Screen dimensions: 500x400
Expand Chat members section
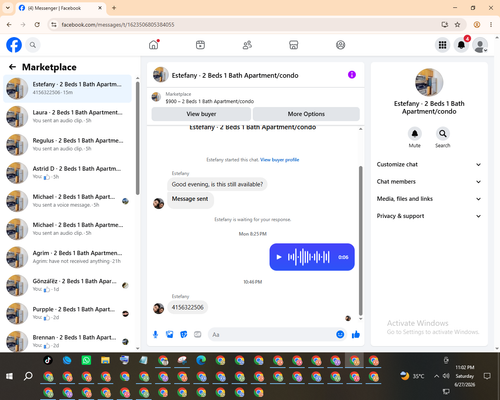pyautogui.click(x=429, y=182)
